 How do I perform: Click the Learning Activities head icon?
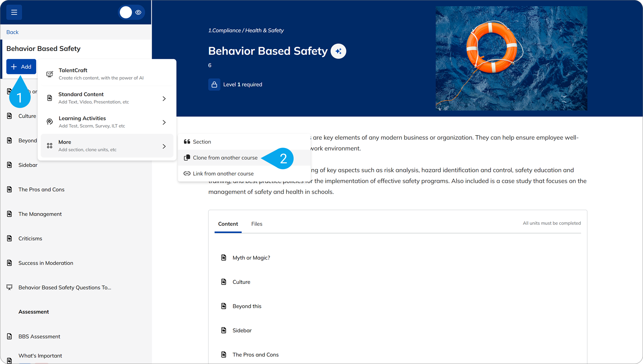50,122
